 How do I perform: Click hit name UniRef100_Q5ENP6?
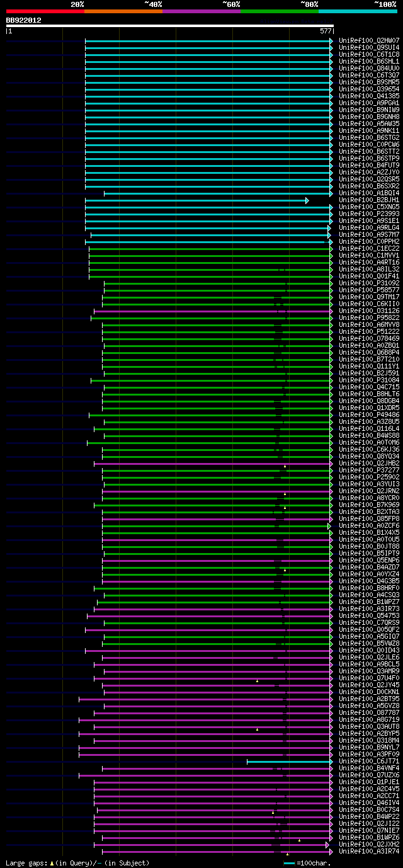[x=369, y=560]
